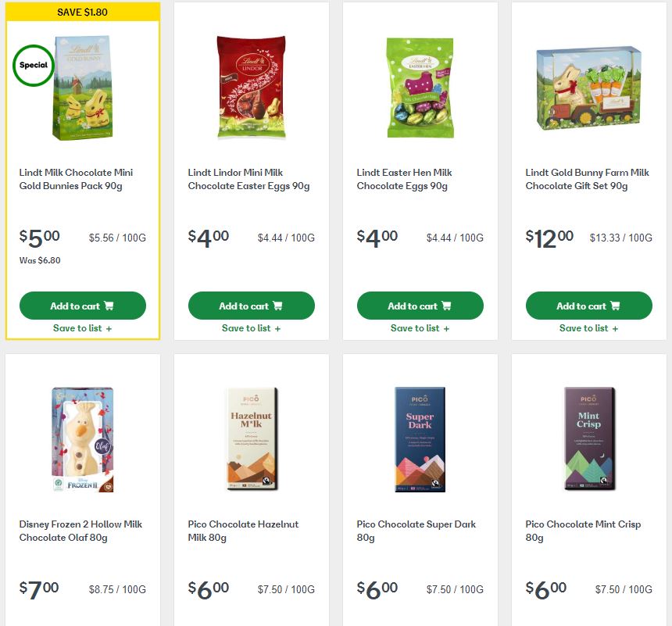The width and height of the screenshot is (672, 626).
Task: Open the Pico Chocolate Hazelnut Milk product link
Action: (241, 531)
